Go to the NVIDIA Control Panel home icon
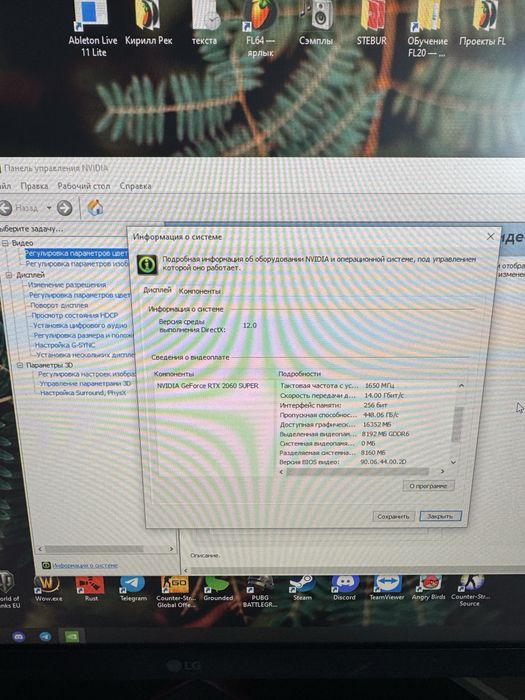 tap(95, 207)
